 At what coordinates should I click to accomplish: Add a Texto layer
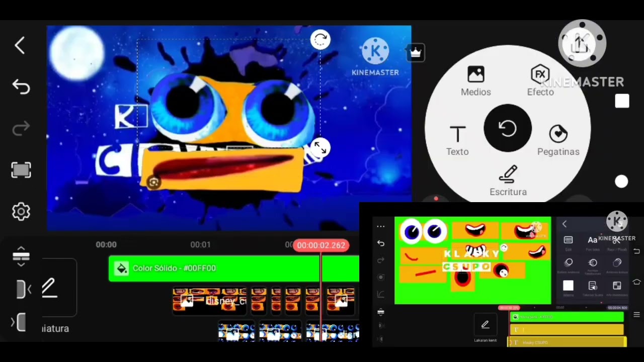click(x=457, y=141)
